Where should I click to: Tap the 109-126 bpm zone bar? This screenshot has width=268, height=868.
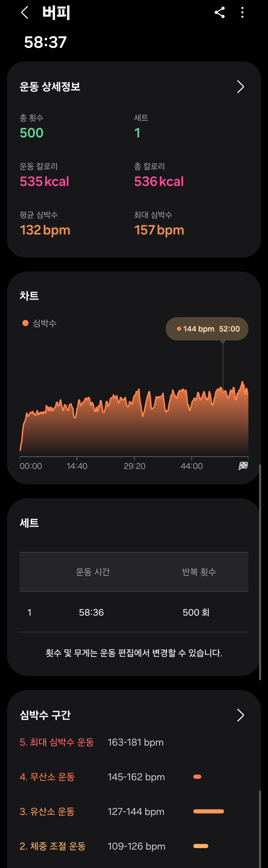coord(201,846)
